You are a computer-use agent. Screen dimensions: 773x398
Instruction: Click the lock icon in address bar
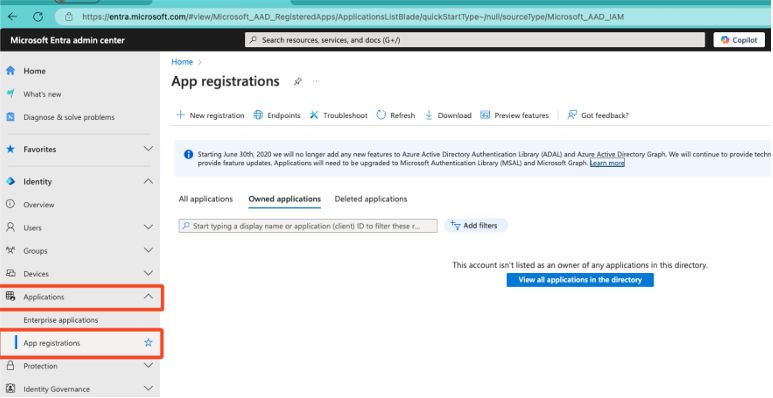click(x=69, y=16)
